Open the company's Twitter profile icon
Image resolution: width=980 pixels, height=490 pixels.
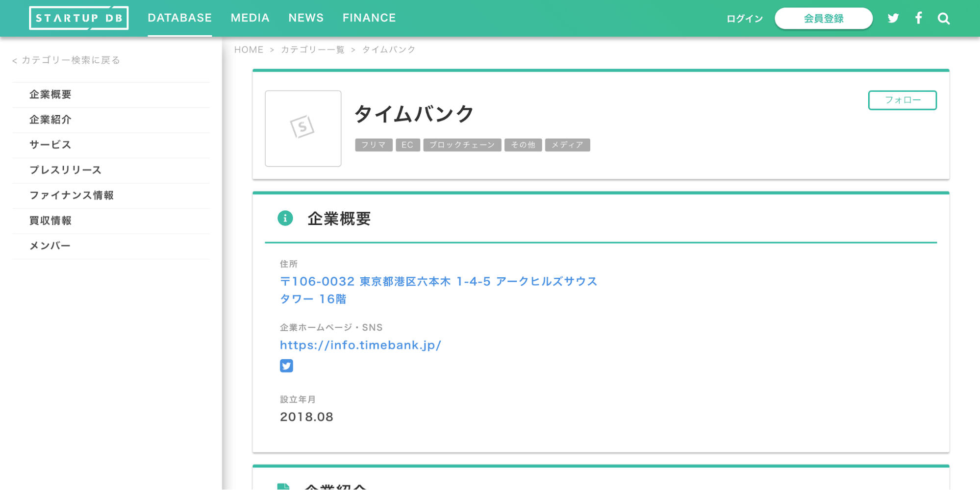(286, 366)
